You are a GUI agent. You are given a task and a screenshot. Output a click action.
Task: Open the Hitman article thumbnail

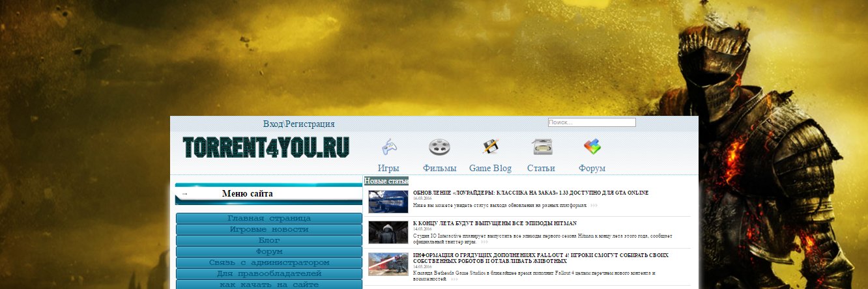[388, 232]
